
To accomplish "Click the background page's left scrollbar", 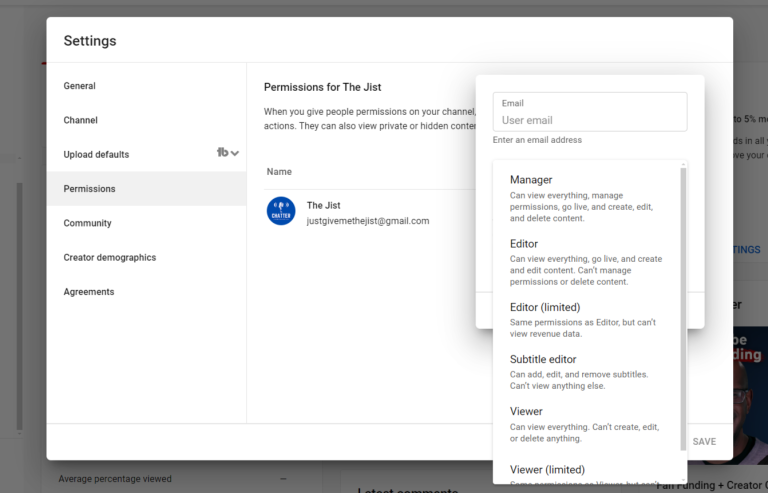I will click(x=20, y=306).
